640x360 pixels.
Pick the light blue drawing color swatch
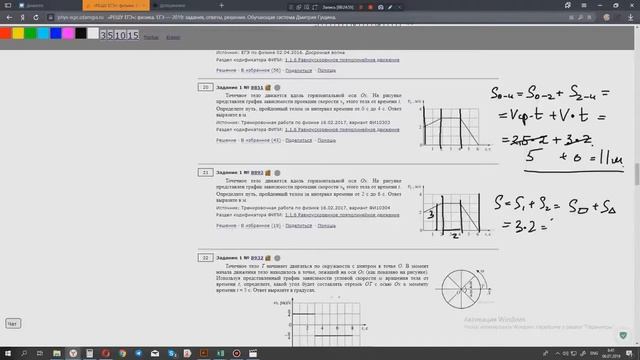[43, 33]
